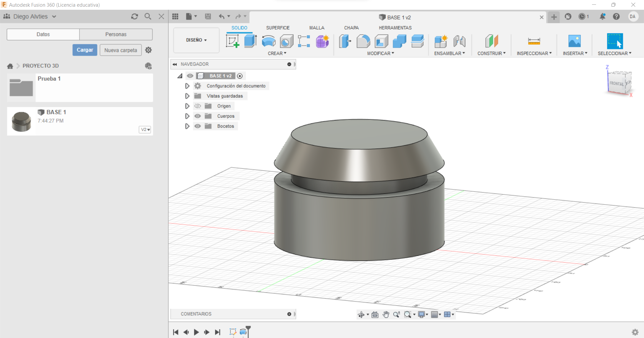Hide the Bocetos folder
644x338 pixels.
click(198, 126)
